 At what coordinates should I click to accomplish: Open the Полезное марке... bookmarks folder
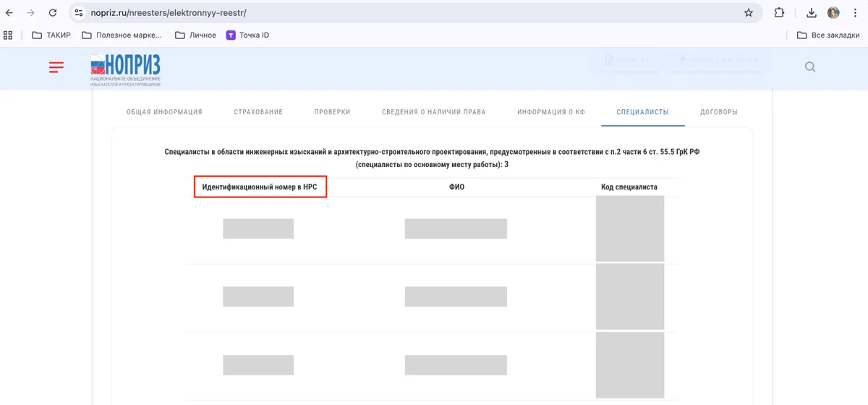click(x=121, y=35)
